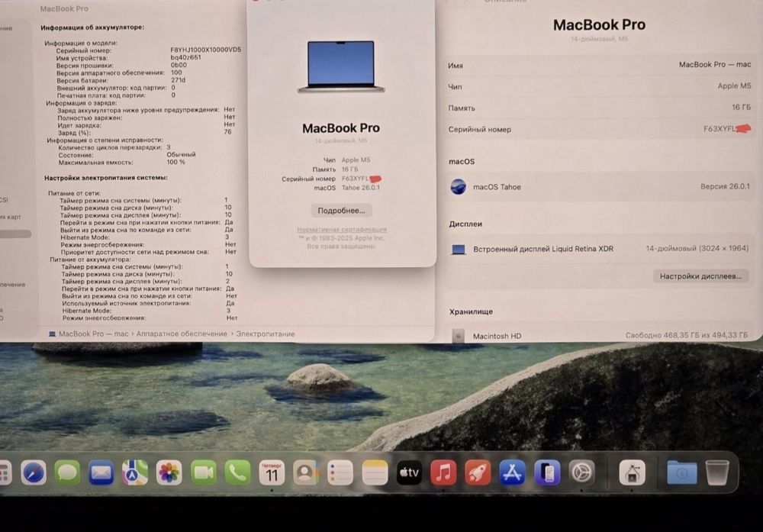Click the Macintosh HD drive icon
Screen dimensions: 763x532
[459, 335]
